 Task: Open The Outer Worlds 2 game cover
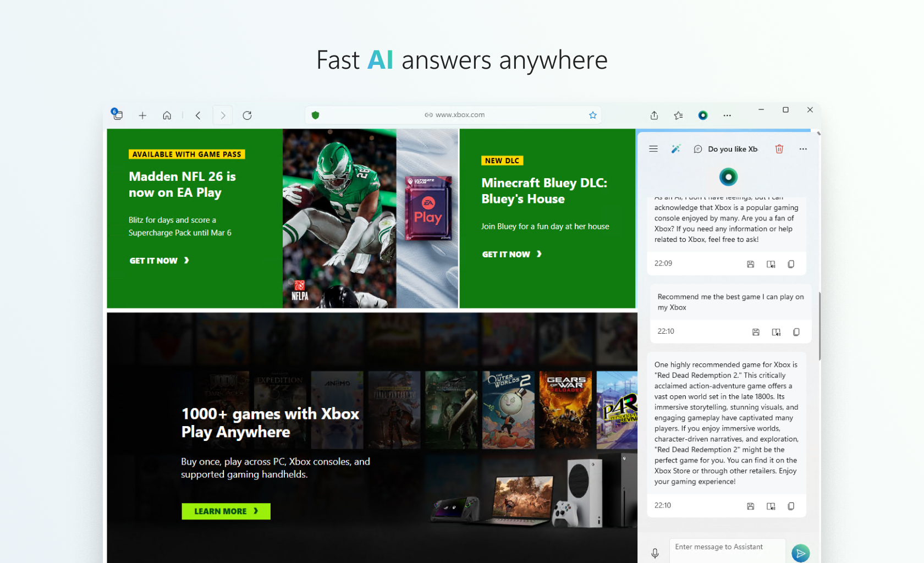point(508,410)
